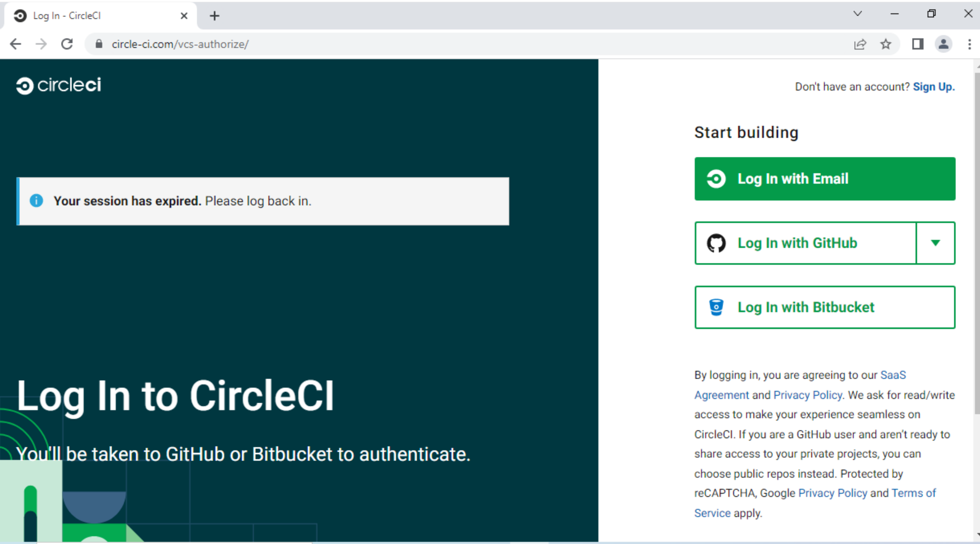Open the CircleCI Privacy Policy link
980x544 pixels.
coord(808,395)
